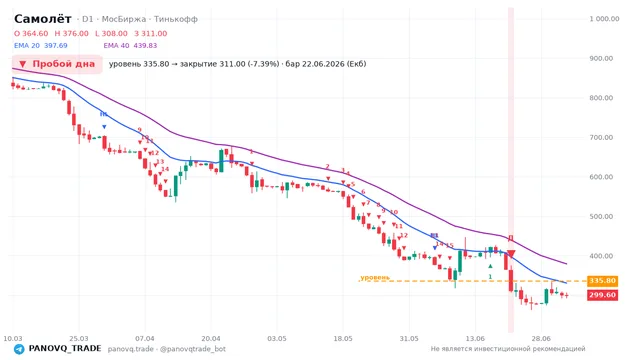Click the open value O 364.60

coord(31,33)
